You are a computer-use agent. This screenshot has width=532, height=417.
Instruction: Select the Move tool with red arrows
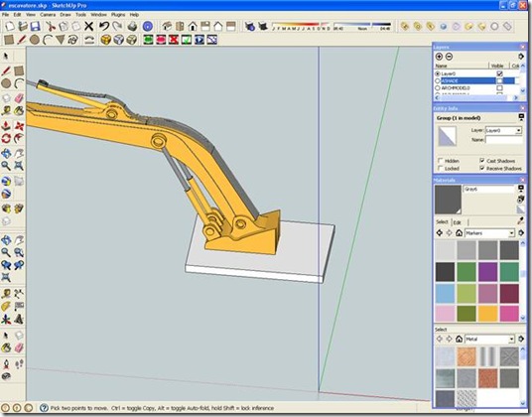tap(19, 126)
